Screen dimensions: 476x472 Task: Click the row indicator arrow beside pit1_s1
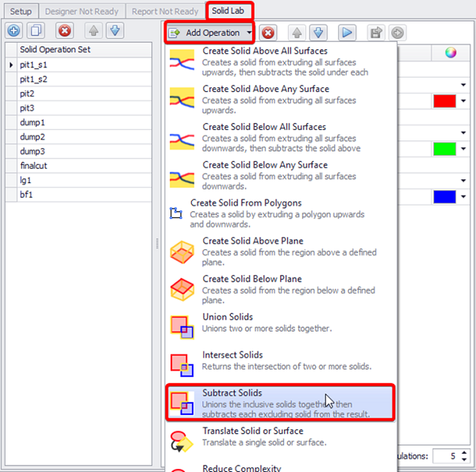coord(11,65)
